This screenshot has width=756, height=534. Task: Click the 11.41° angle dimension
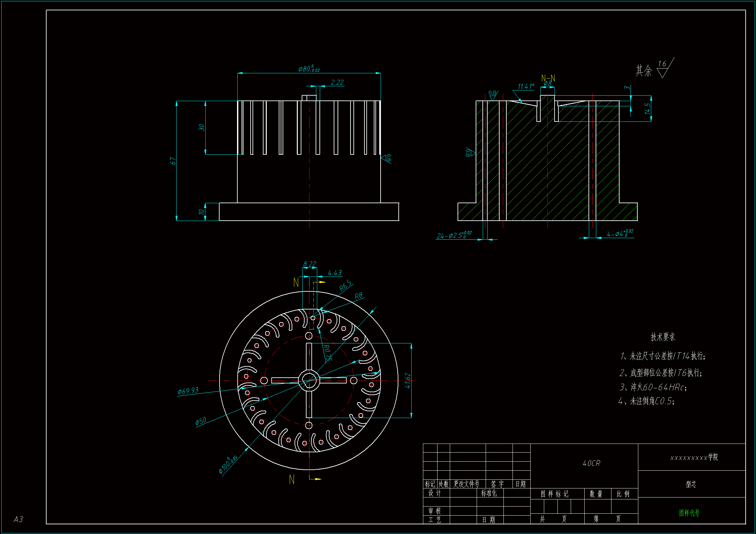pyautogui.click(x=526, y=86)
